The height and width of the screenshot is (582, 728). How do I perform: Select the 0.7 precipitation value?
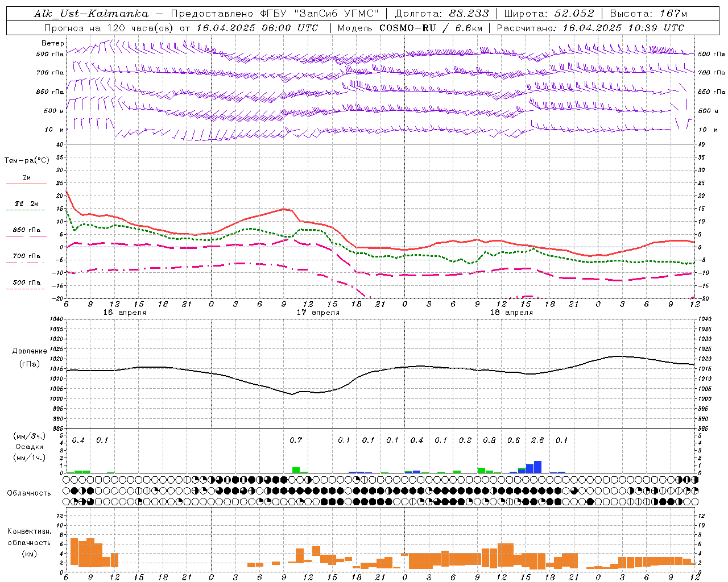296,440
